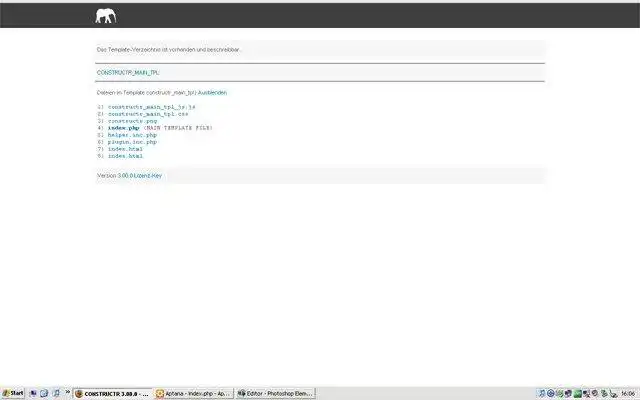
Task: Click the 16:06 clock in system tray
Action: tap(628, 394)
